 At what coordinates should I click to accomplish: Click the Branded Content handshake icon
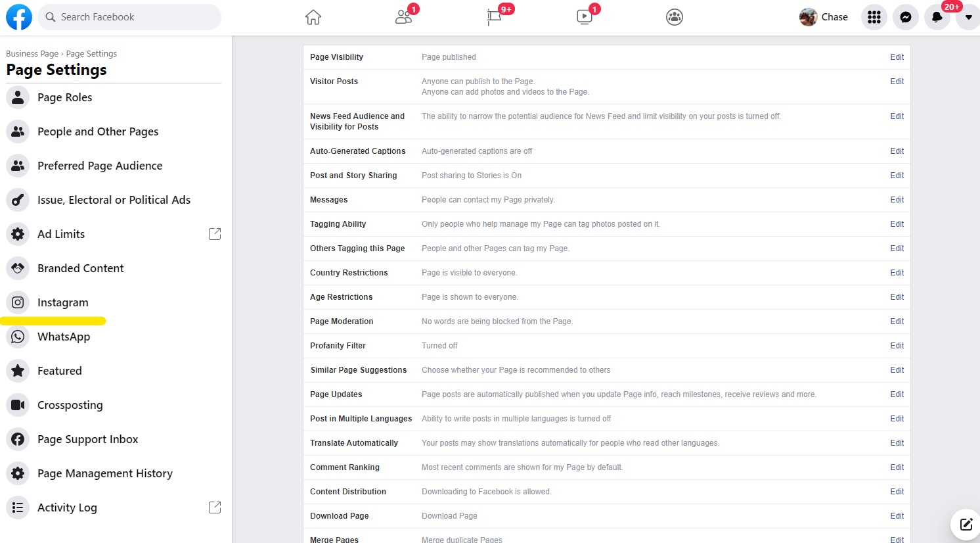(x=18, y=268)
